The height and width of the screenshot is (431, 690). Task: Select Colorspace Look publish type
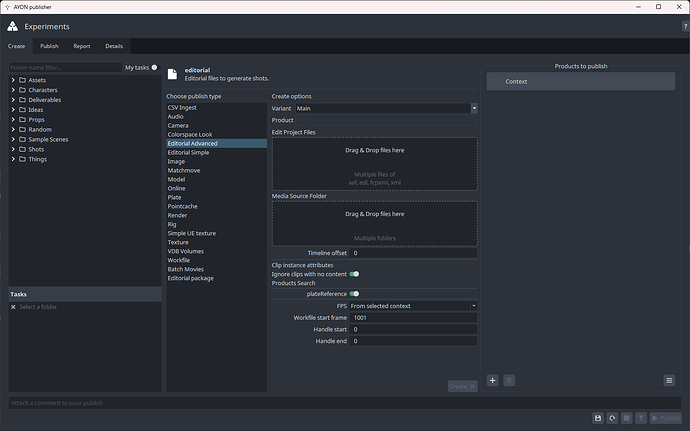tap(190, 134)
